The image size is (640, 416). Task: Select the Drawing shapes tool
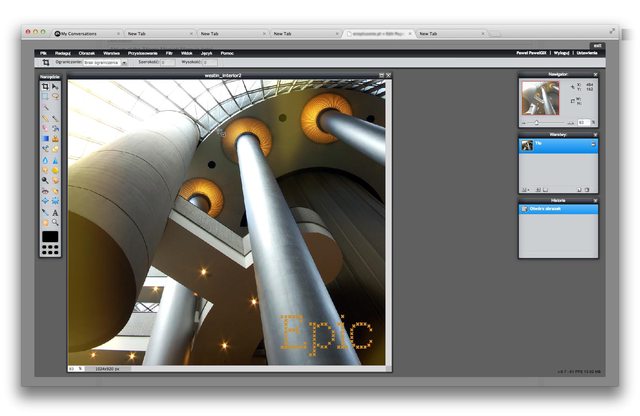[55, 149]
